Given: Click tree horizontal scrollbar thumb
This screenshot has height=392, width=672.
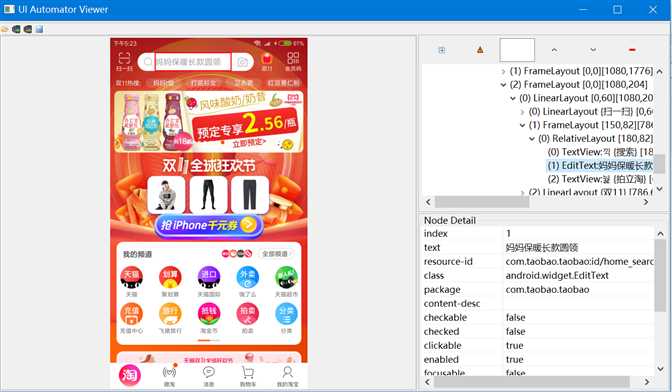Looking at the screenshot, I should pyautogui.click(x=482, y=202).
